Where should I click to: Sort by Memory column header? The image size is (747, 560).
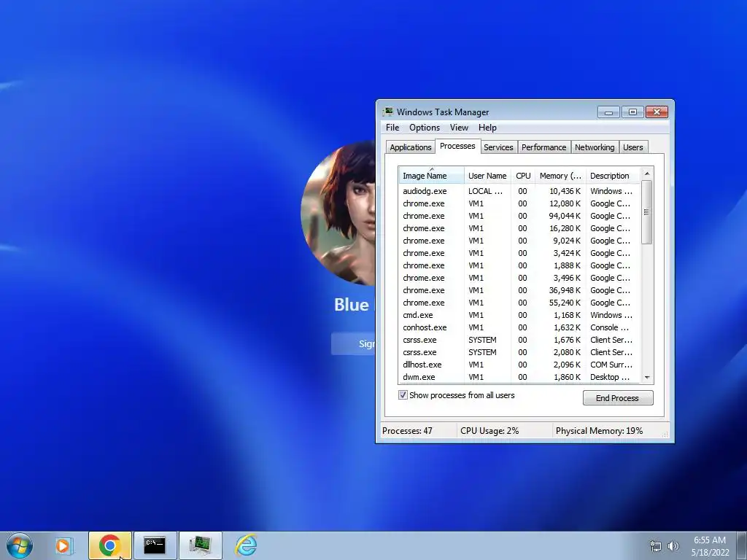click(x=560, y=175)
